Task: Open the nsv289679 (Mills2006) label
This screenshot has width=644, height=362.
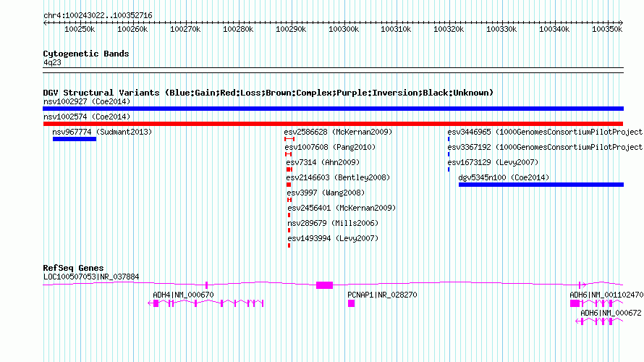Action: coord(333,223)
